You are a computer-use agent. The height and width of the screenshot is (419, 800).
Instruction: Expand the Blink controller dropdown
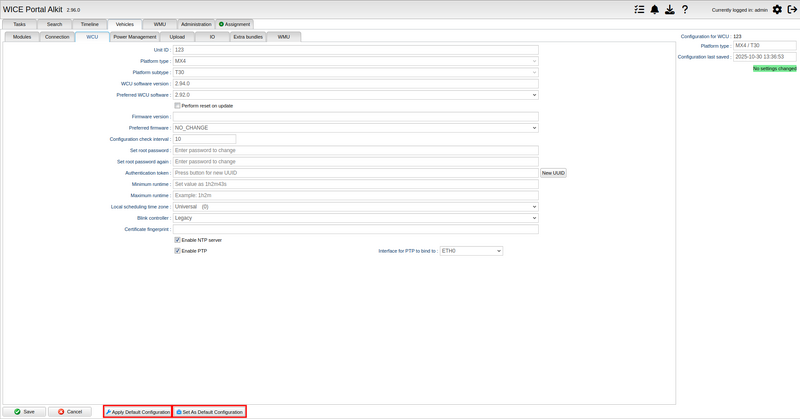tap(355, 217)
